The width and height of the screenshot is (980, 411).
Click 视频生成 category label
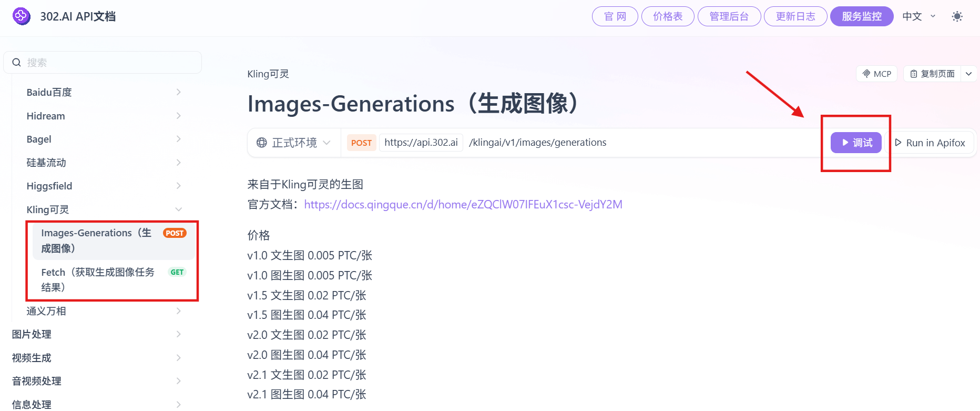[32, 358]
